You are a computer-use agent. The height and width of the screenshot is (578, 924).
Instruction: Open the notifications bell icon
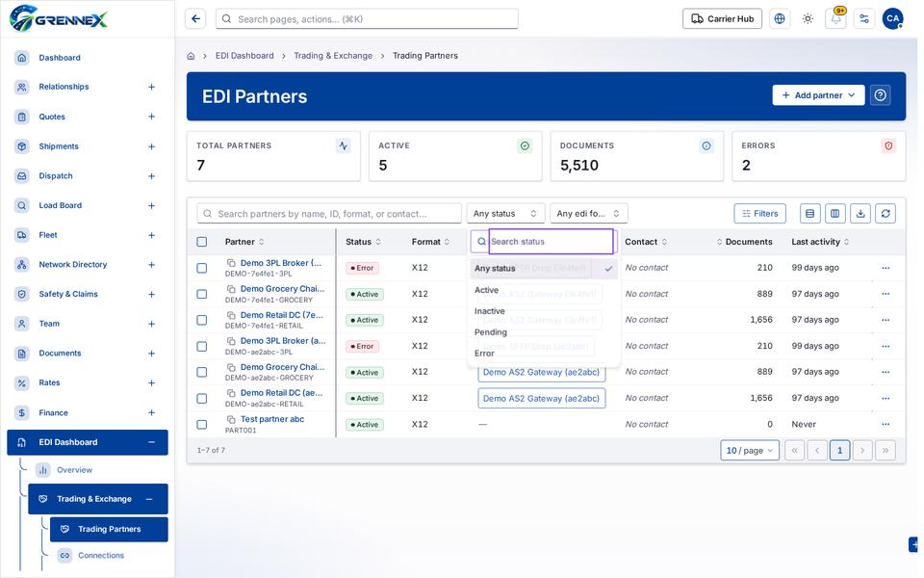pos(835,18)
